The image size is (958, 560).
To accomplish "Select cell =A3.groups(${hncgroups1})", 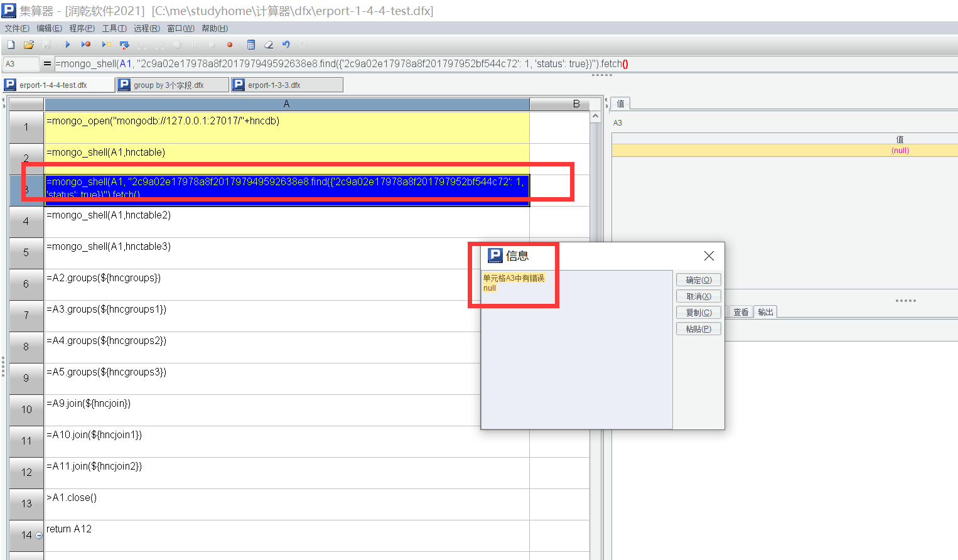I will pos(287,316).
